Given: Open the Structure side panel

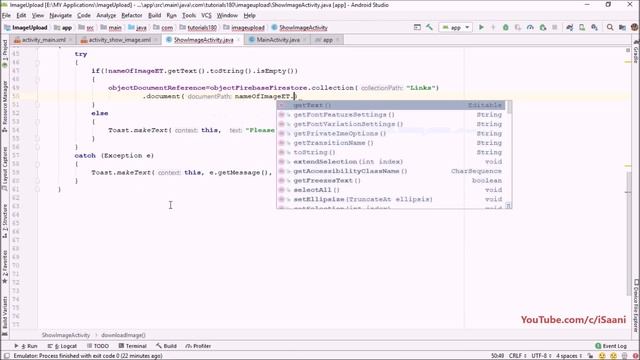Looking at the screenshot, I should (4, 222).
